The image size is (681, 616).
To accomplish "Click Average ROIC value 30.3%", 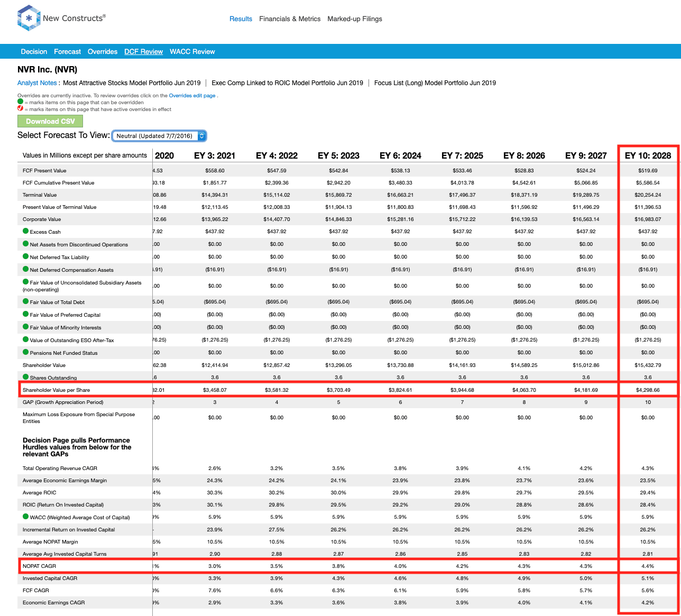I will click(215, 492).
